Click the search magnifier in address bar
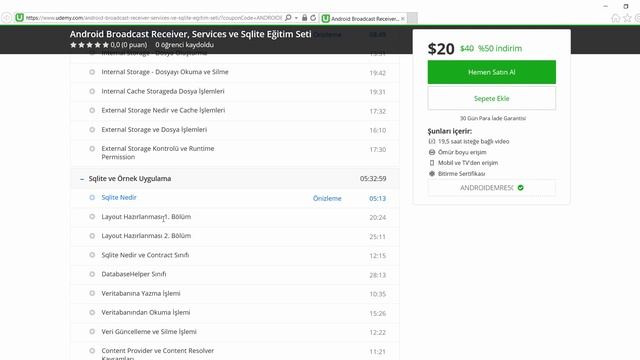The height and width of the screenshot is (360, 640). (x=288, y=18)
